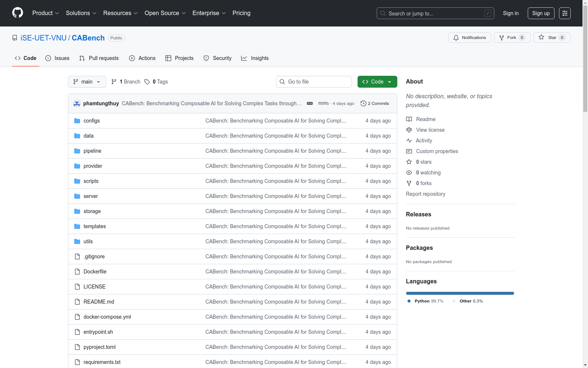Expand the Product menu

[46, 13]
